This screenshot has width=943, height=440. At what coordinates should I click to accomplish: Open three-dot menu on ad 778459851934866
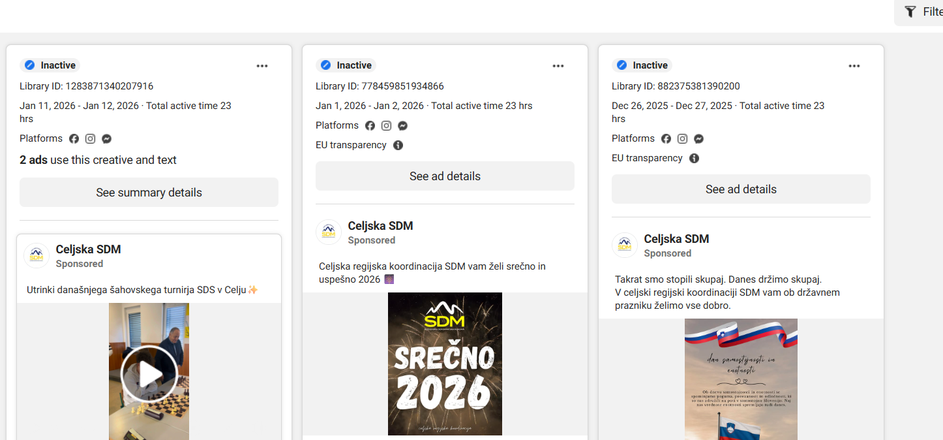pos(558,66)
